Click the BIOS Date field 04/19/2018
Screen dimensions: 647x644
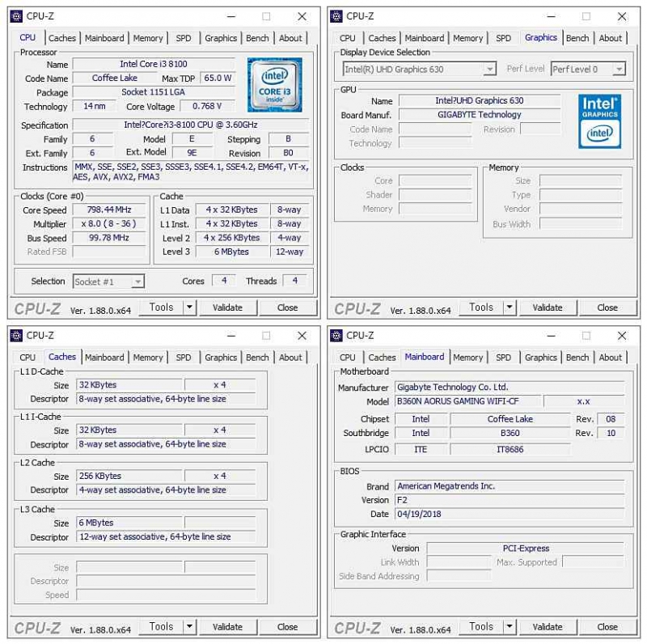(510, 514)
